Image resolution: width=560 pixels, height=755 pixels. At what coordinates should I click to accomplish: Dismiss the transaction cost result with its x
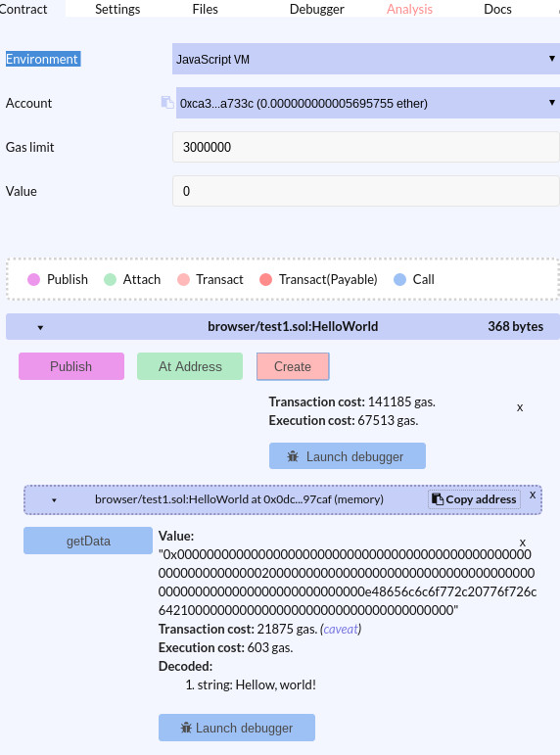coord(520,407)
